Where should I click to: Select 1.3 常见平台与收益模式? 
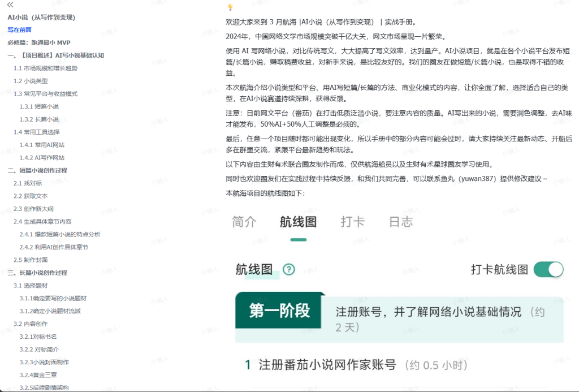pos(45,94)
